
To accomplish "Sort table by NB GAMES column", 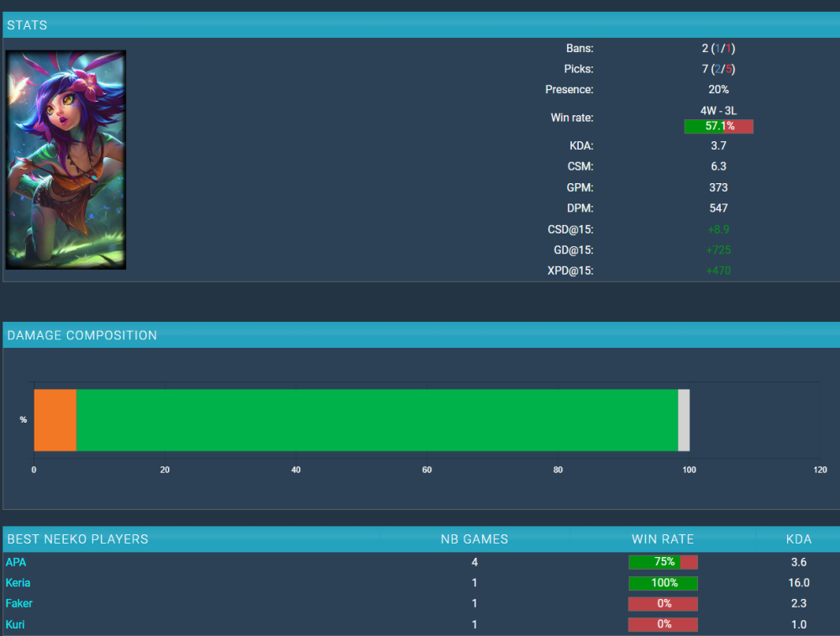I will 474,539.
